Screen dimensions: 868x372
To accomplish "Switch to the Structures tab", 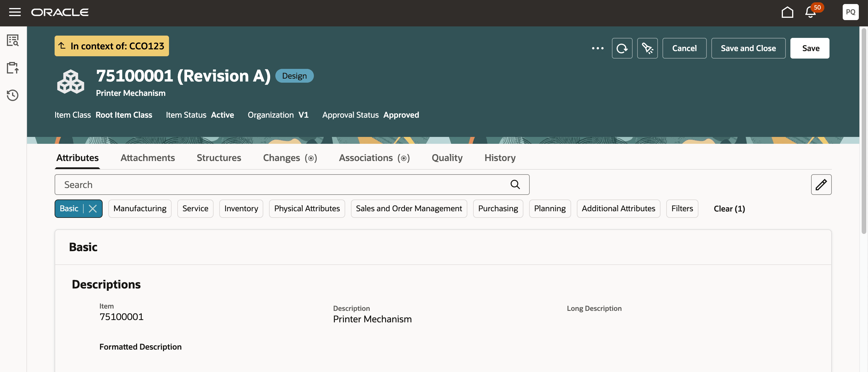I will (x=219, y=158).
